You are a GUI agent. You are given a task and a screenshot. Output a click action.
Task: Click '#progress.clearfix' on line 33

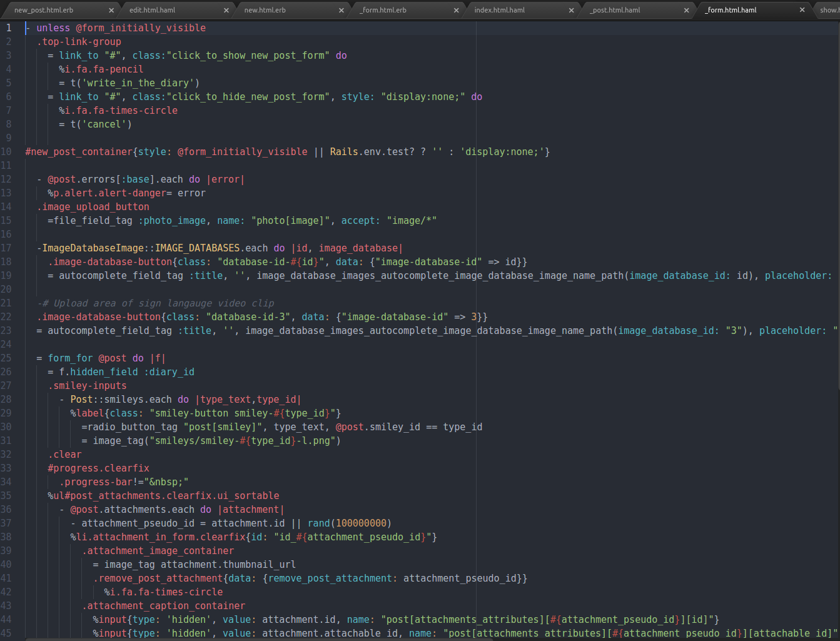click(x=99, y=468)
